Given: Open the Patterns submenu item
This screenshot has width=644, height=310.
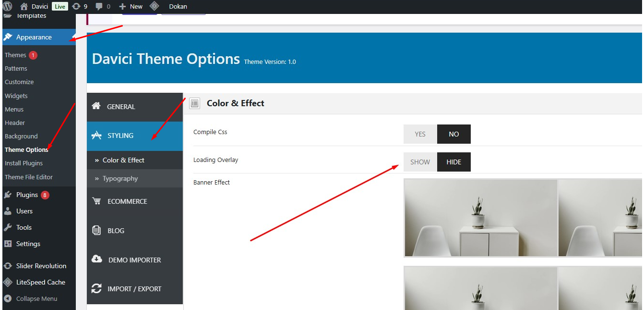Looking at the screenshot, I should 16,68.
